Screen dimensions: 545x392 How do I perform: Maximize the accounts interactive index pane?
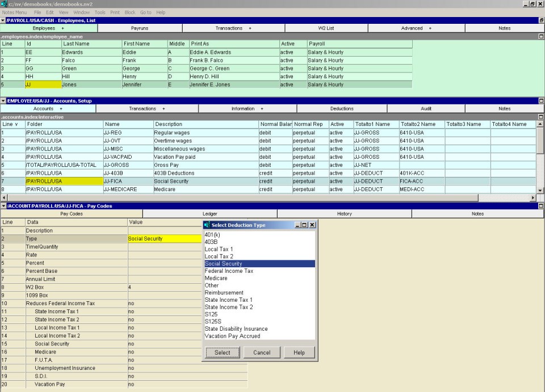pos(541,117)
